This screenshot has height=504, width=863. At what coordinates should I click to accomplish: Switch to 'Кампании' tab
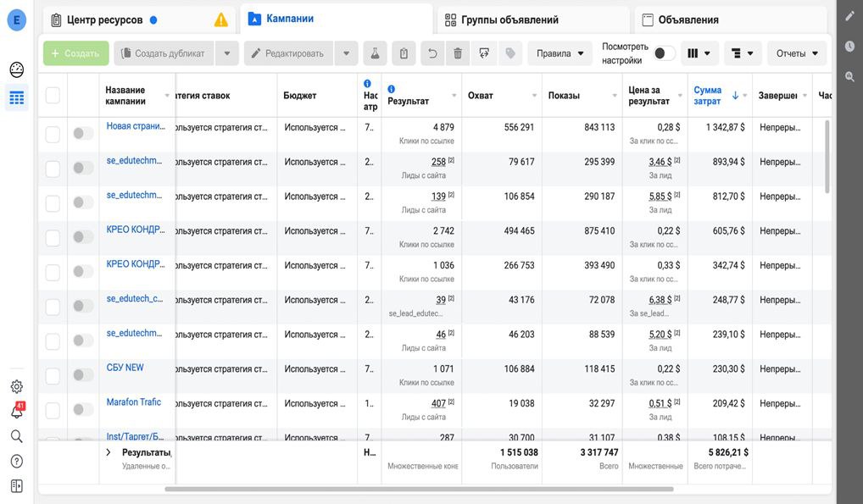coord(337,19)
